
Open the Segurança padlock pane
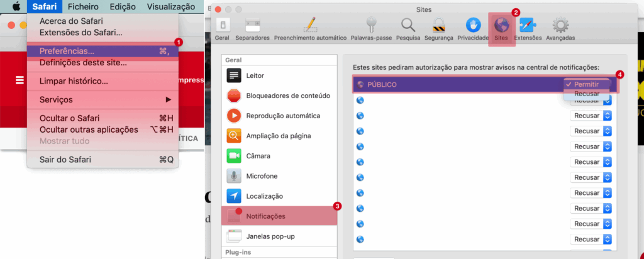click(438, 30)
